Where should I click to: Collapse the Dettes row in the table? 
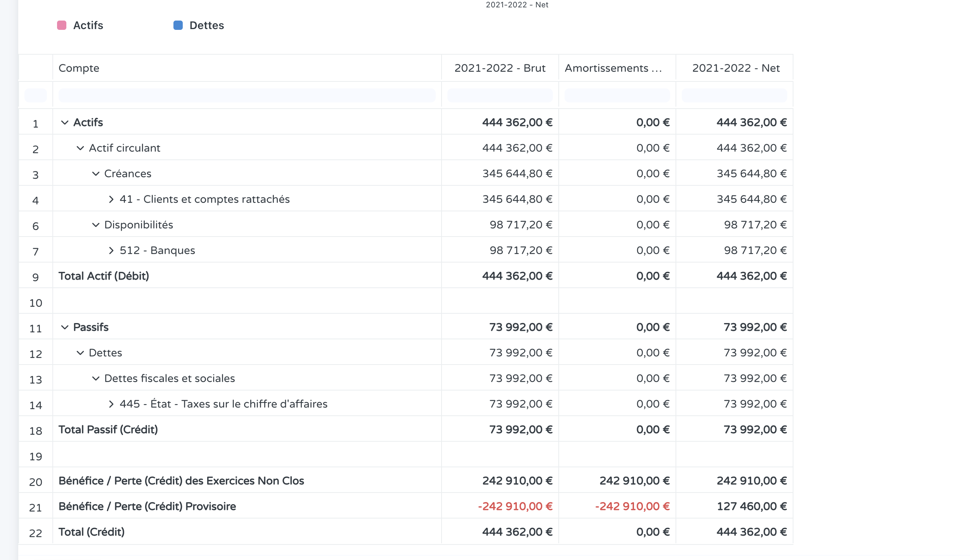(80, 353)
